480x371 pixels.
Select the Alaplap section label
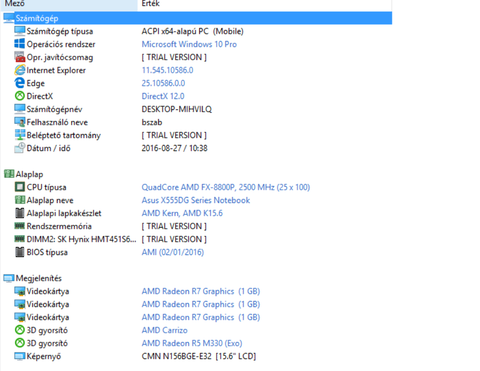point(29,174)
